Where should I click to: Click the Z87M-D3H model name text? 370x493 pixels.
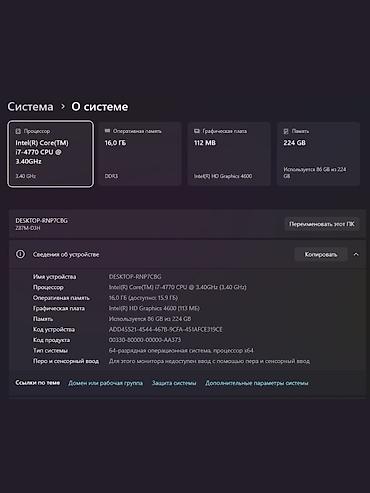[x=28, y=228]
